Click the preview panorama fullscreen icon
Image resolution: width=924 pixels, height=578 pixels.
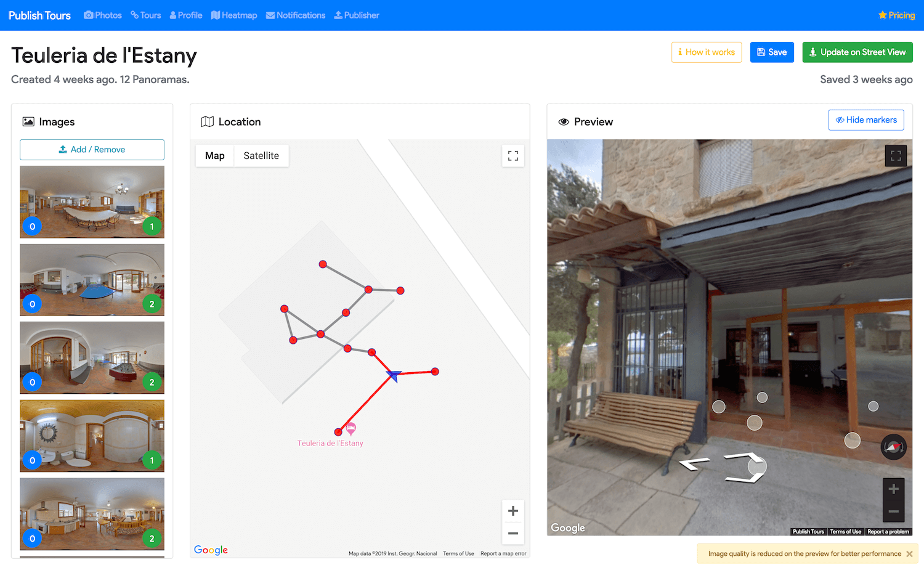(x=896, y=156)
